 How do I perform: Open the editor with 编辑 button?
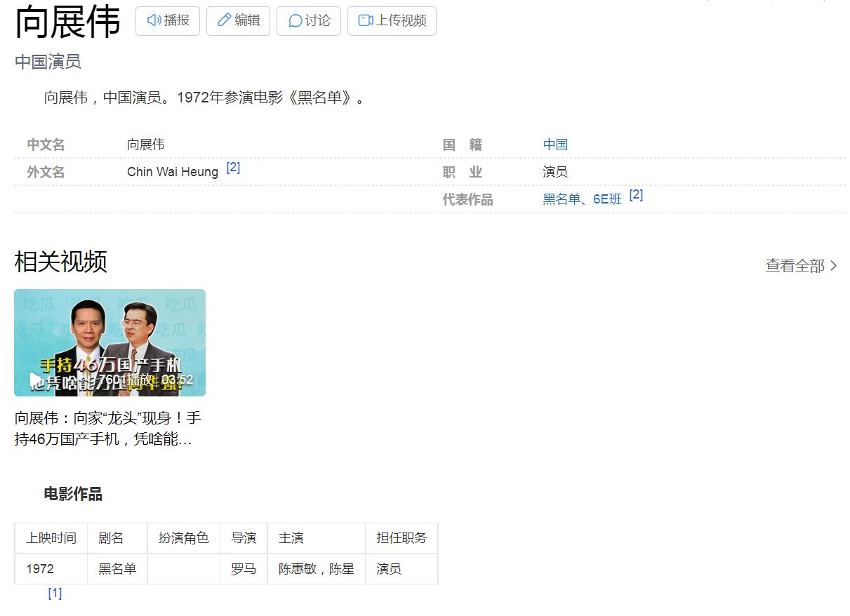[238, 20]
